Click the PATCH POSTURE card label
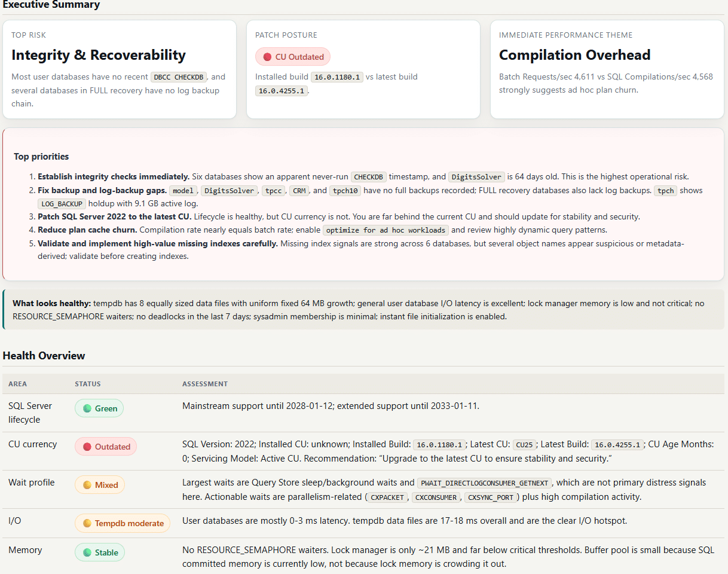 coord(286,35)
